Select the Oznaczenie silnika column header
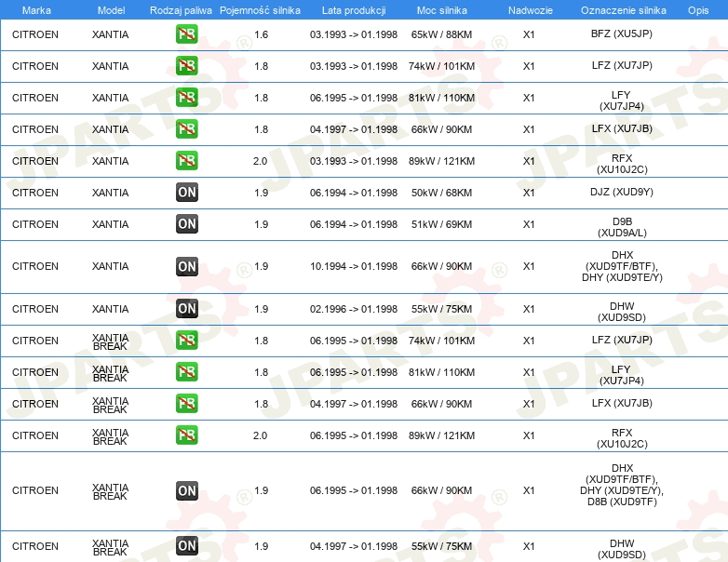This screenshot has width=728, height=562. coord(623,10)
